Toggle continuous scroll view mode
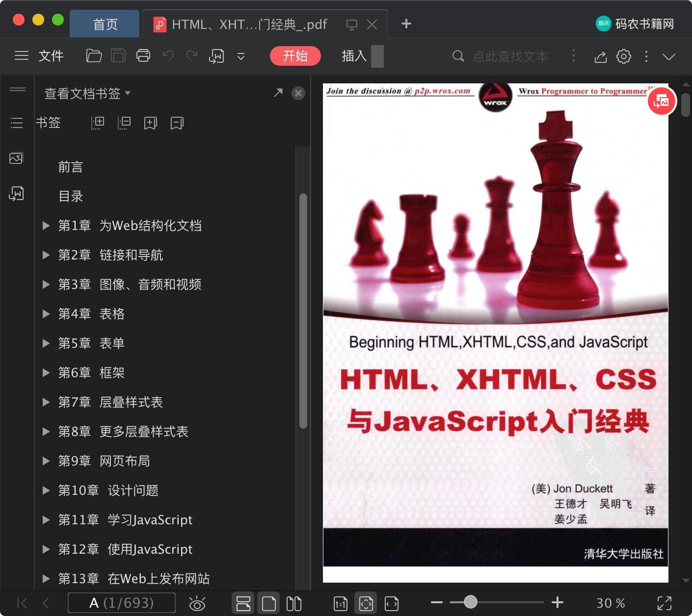This screenshot has width=692, height=616. pos(243,603)
